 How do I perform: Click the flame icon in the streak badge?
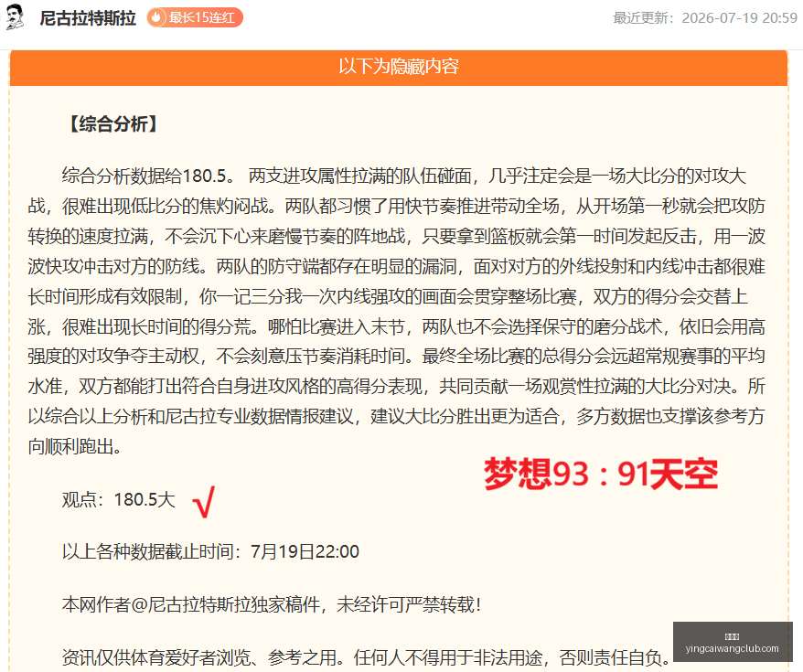tap(156, 17)
